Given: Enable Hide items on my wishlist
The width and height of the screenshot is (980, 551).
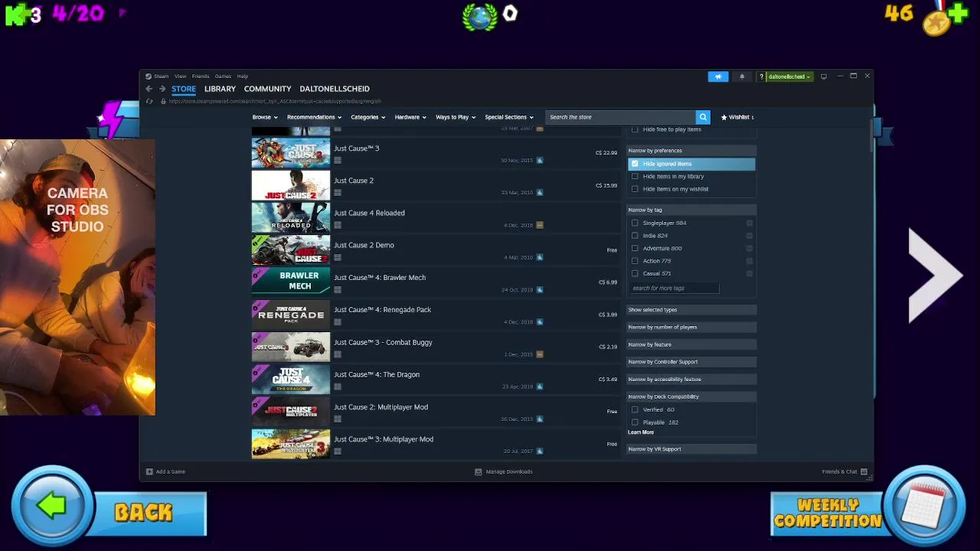Looking at the screenshot, I should (x=635, y=189).
